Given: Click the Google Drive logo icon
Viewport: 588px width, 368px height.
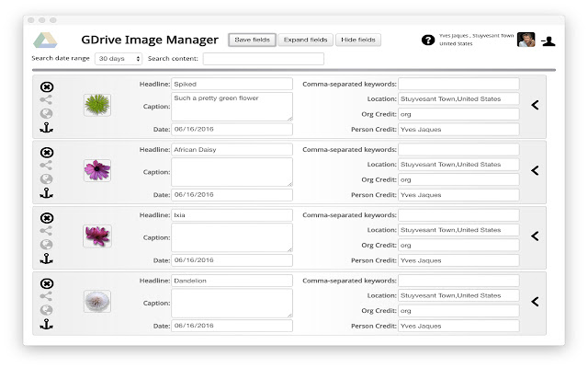Looking at the screenshot, I should (x=45, y=40).
